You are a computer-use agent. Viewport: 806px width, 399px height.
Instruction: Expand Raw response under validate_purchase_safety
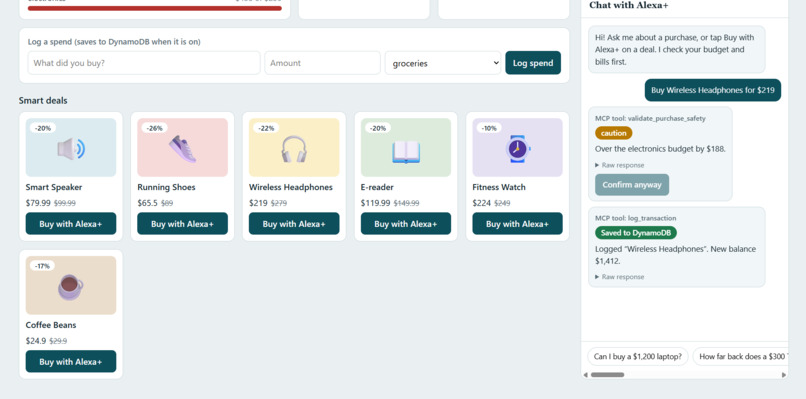coord(619,165)
